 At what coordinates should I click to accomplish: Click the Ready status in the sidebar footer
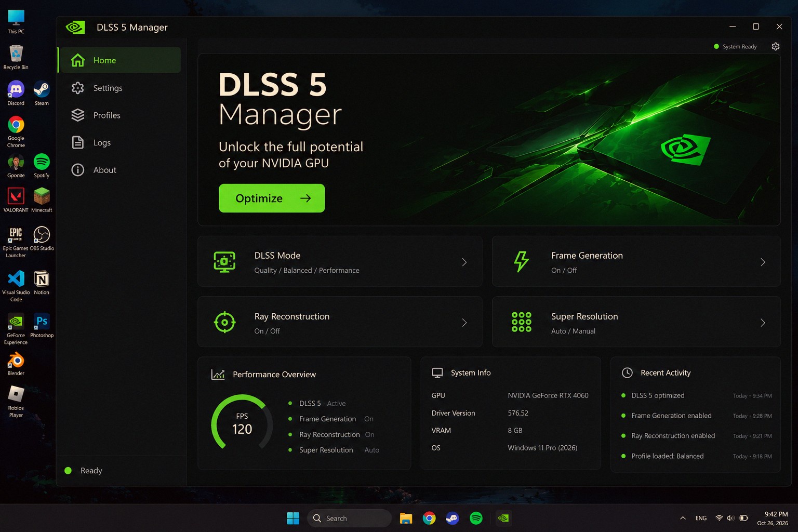(x=83, y=471)
